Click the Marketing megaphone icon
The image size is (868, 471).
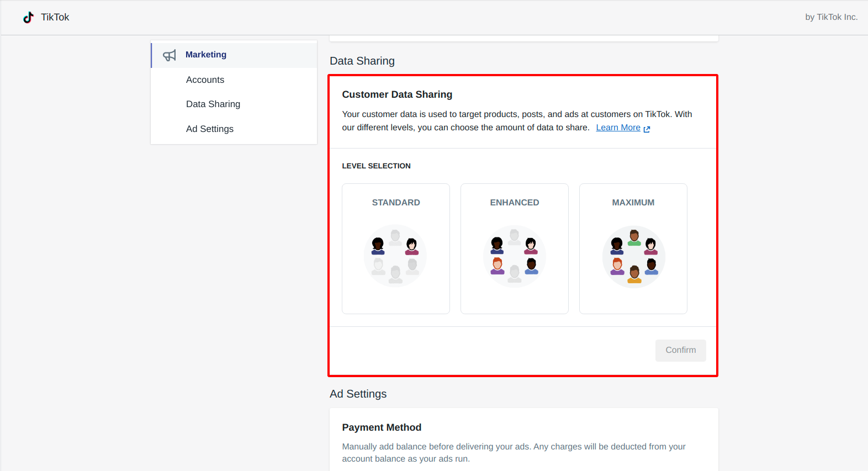click(170, 55)
